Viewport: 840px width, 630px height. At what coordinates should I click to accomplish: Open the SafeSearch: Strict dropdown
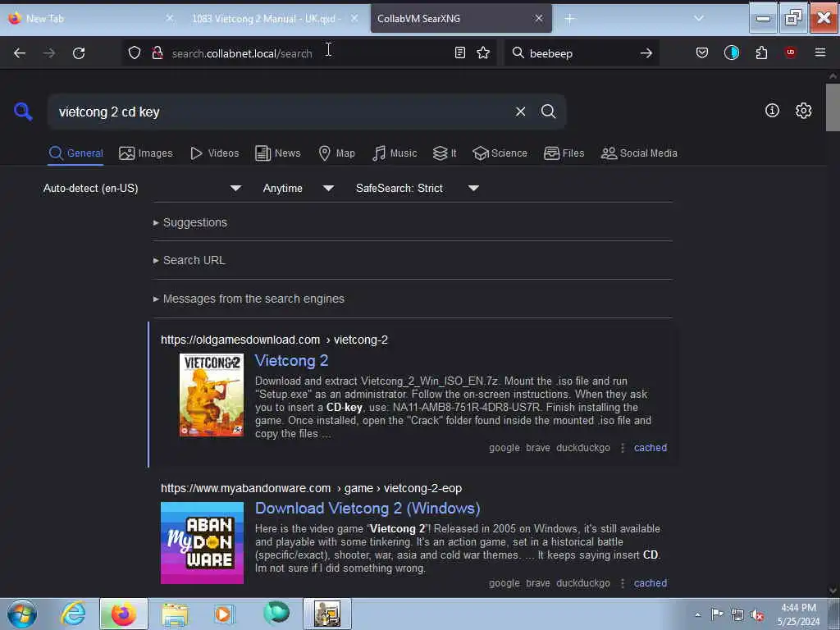pos(418,188)
